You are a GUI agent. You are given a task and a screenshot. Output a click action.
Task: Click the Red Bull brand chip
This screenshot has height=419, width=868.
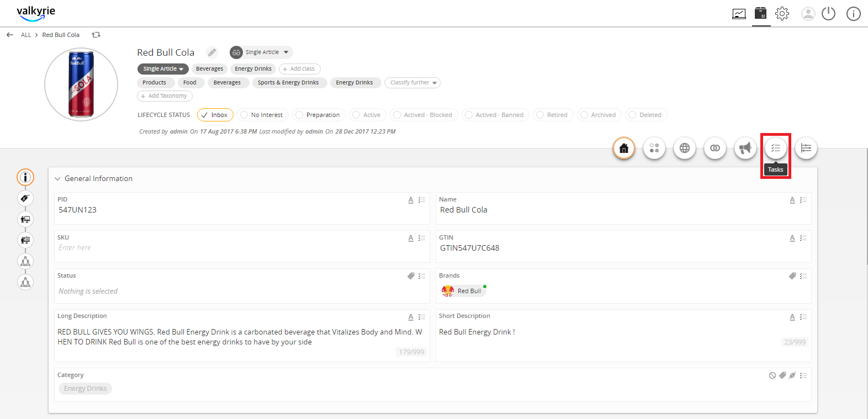coord(464,291)
